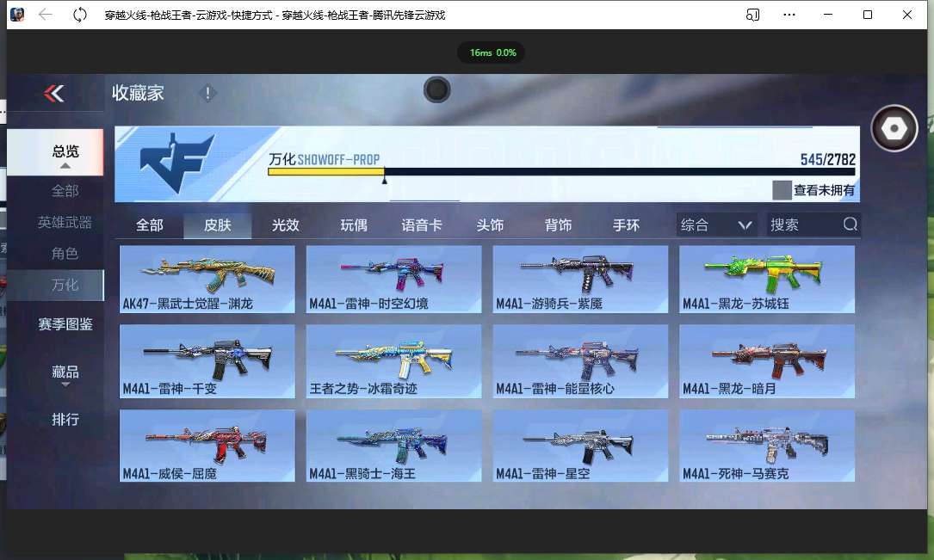This screenshot has width=934, height=560.
Task: Open M4A1-死神-马赛克 skin card
Action: [x=767, y=446]
